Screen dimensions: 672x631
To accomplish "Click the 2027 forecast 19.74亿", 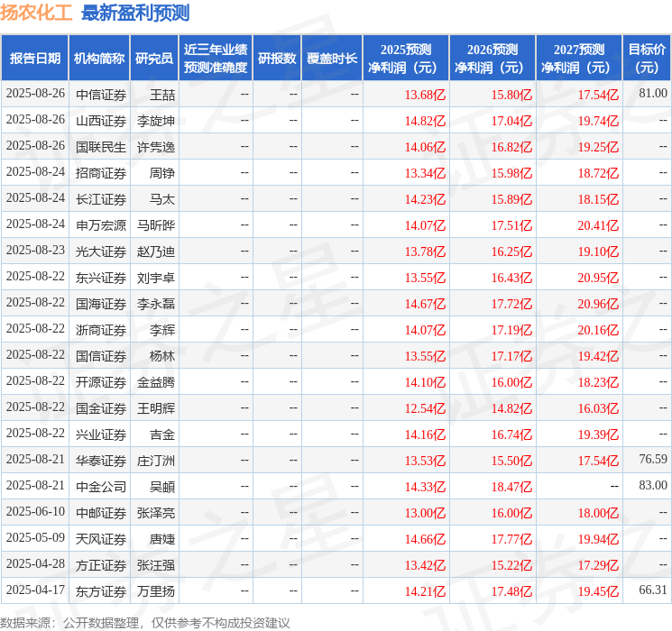I will click(x=598, y=121).
